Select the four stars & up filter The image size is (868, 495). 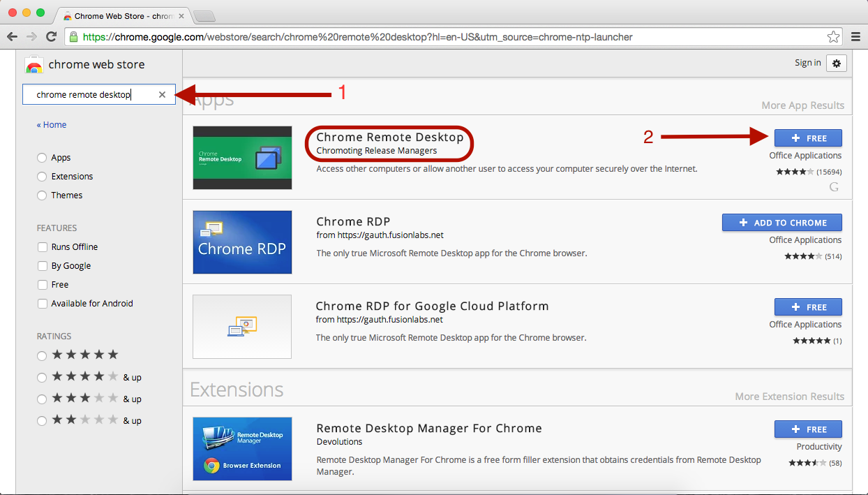coord(42,378)
